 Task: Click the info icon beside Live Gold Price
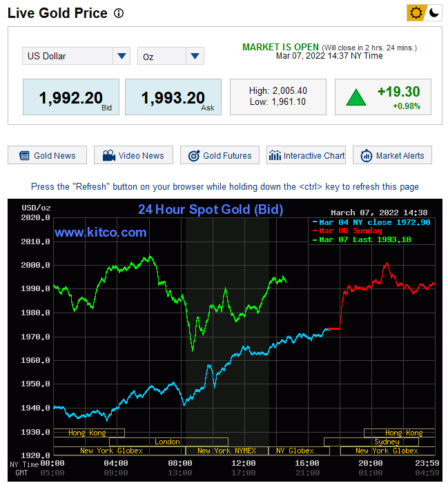[x=119, y=13]
